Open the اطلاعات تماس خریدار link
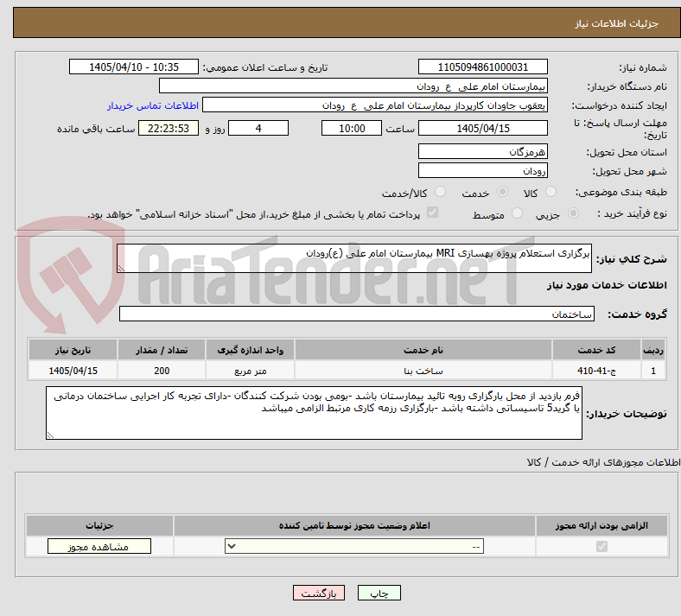Screen dimensions: 681x616 tap(153, 105)
